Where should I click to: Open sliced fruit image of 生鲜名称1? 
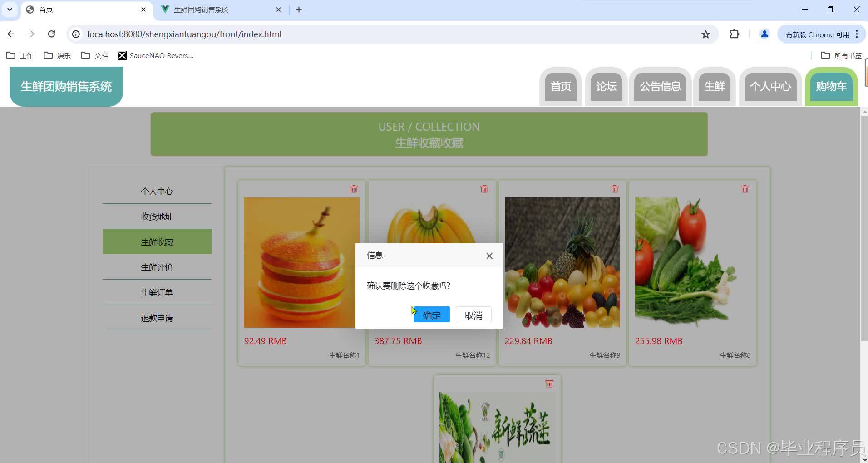click(301, 262)
